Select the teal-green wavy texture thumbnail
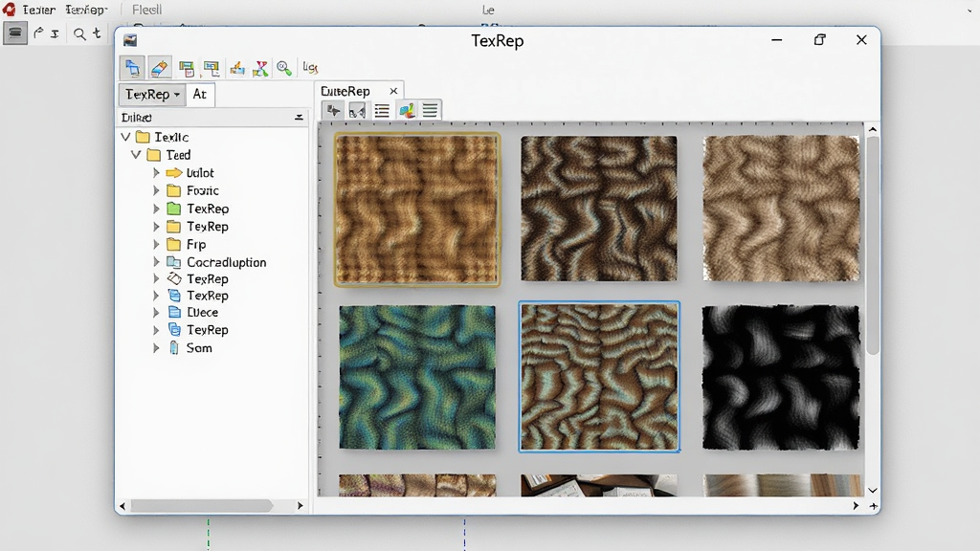 click(417, 377)
